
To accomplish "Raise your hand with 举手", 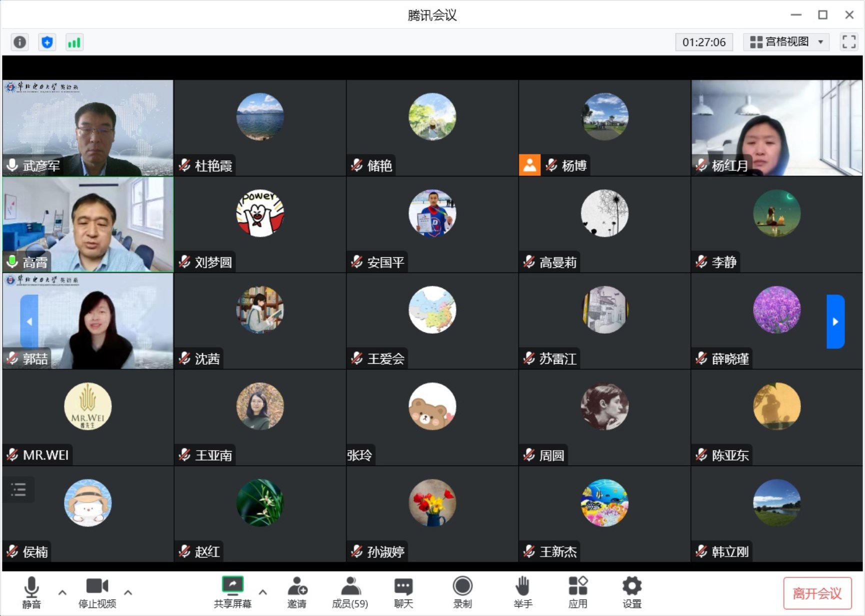I will [x=523, y=592].
